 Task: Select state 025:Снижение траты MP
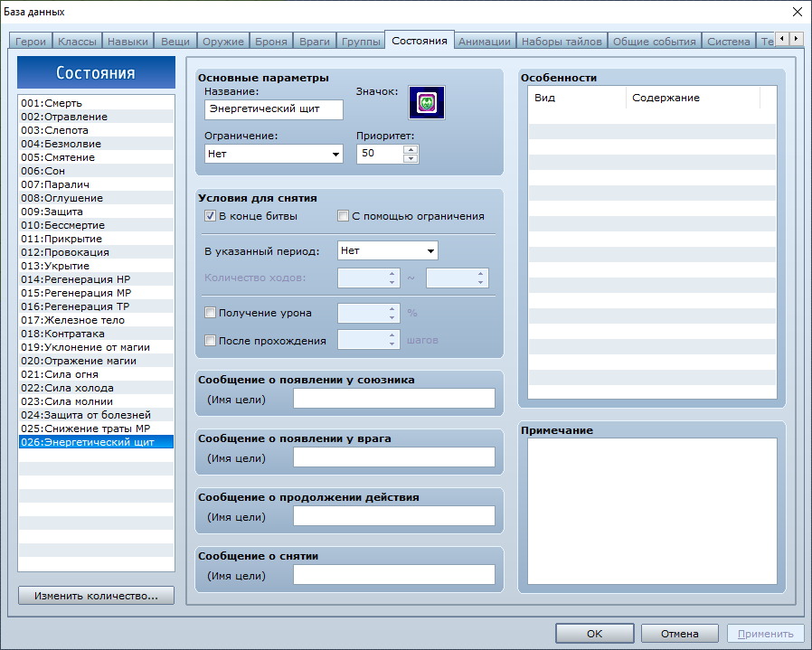tap(97, 429)
